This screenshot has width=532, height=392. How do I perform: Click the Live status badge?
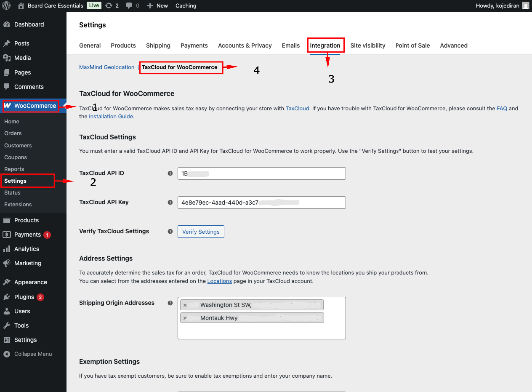pyautogui.click(x=94, y=5)
